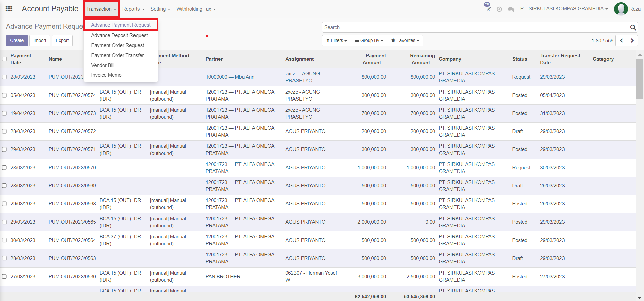644x301 pixels.
Task: Click the Reza user avatar
Action: point(621,9)
